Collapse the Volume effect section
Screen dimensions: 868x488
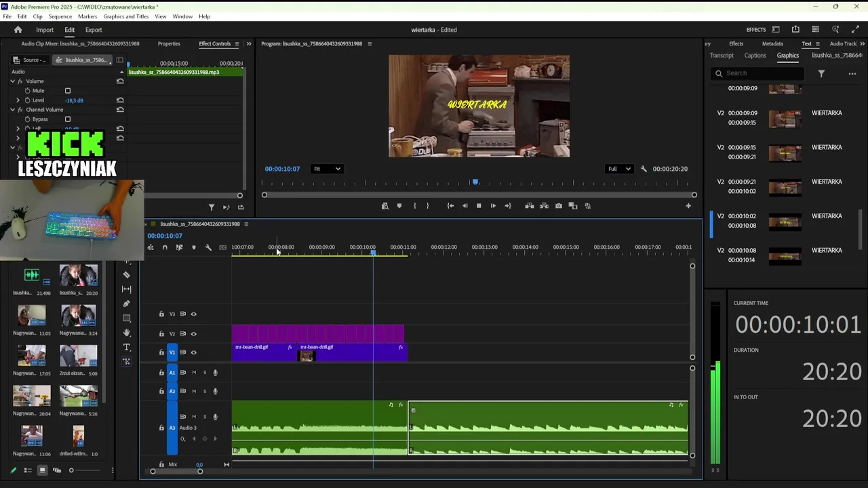tap(12, 81)
